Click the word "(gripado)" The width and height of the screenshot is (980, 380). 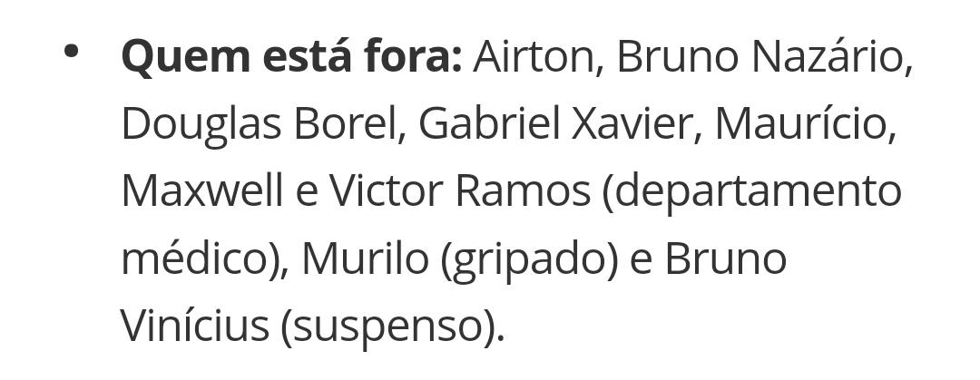[x=530, y=260]
